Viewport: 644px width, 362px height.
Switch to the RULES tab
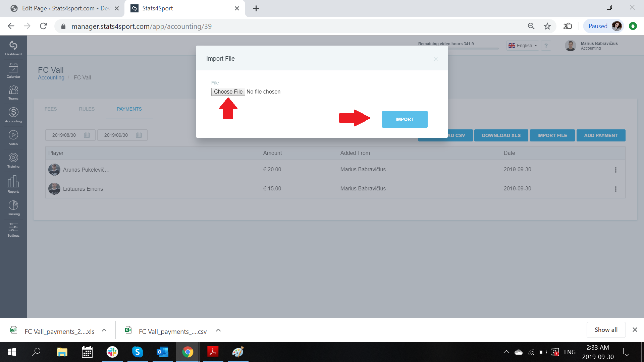pos(87,109)
